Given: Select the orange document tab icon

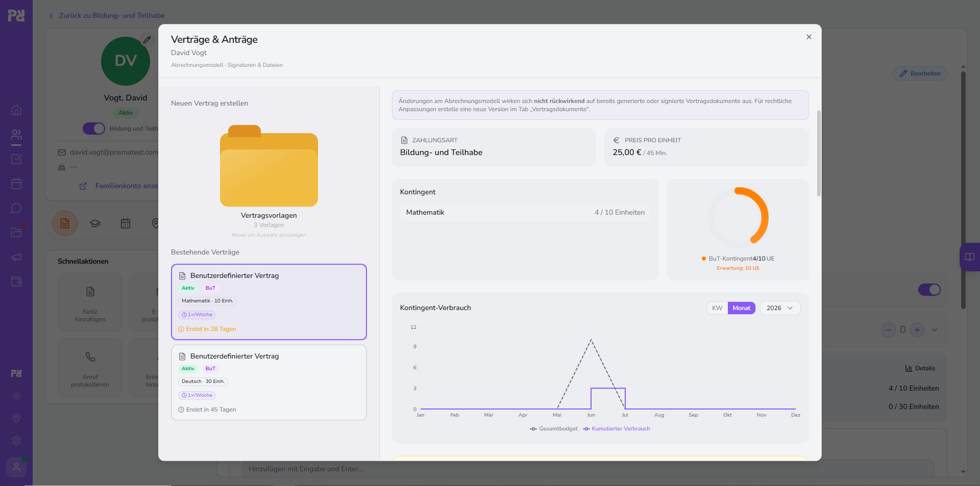Looking at the screenshot, I should pos(65,223).
